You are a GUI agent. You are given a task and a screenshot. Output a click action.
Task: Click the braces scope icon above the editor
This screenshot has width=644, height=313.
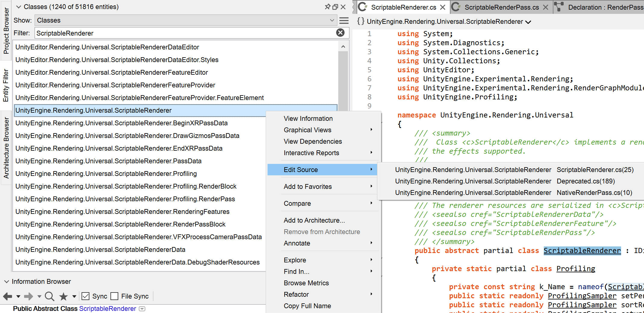coord(361,21)
